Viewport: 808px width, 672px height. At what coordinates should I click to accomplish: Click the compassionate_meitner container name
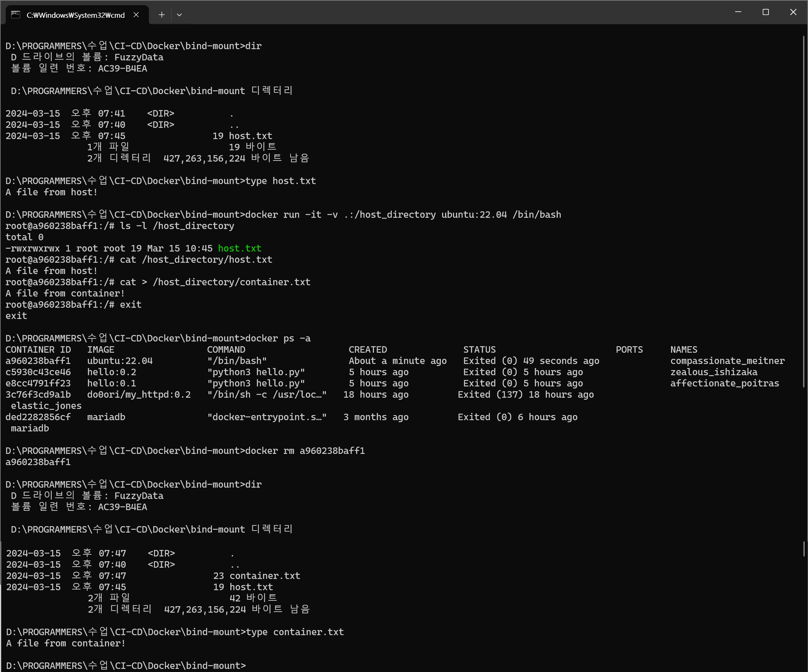728,360
